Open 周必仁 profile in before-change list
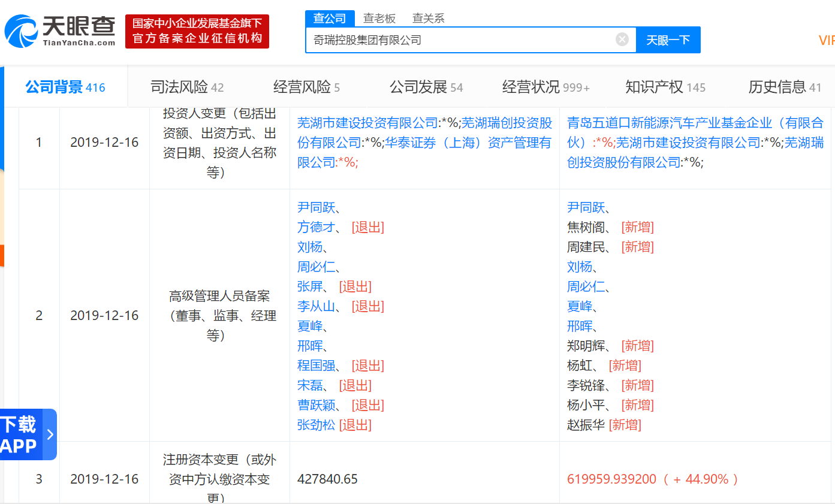 point(316,267)
